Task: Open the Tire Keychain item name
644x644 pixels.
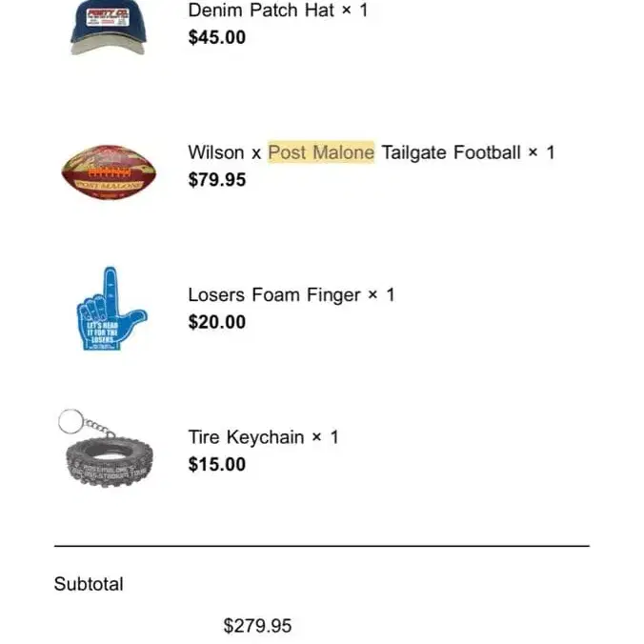Action: click(246, 437)
